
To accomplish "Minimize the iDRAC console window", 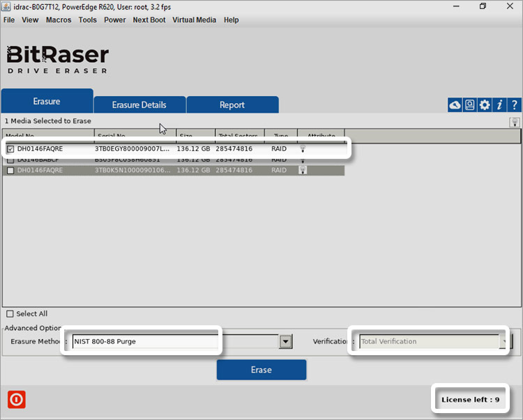I will [456, 6].
